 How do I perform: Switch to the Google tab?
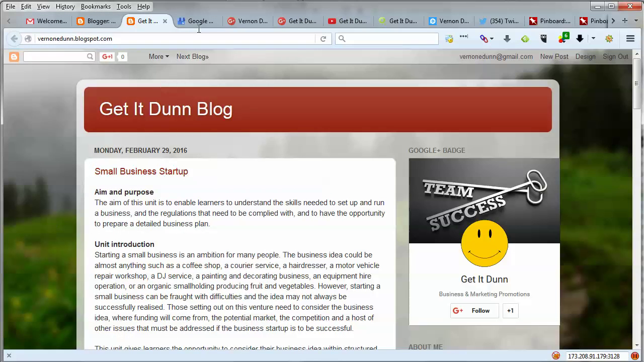[x=197, y=21]
